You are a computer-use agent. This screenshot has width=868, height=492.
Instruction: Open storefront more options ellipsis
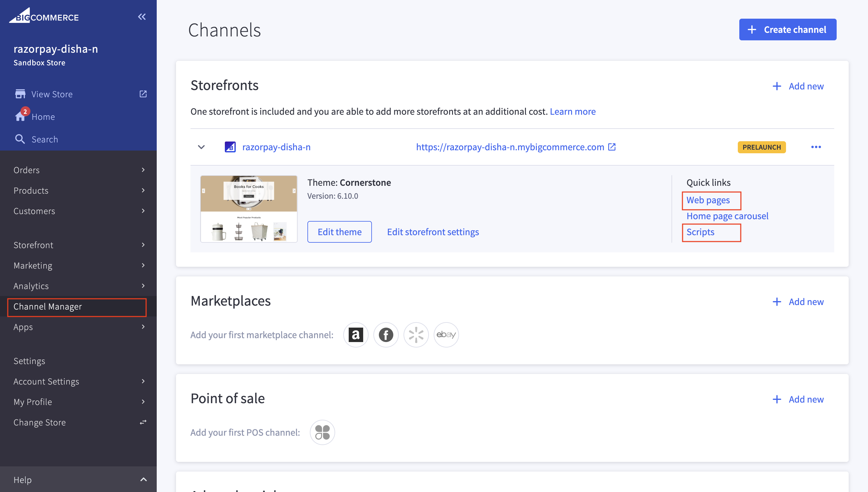(816, 147)
